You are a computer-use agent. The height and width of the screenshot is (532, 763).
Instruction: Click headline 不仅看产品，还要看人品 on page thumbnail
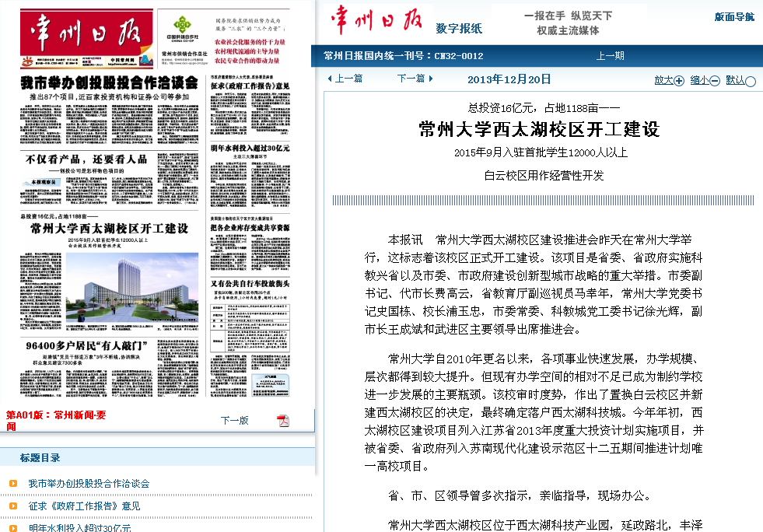pos(86,159)
